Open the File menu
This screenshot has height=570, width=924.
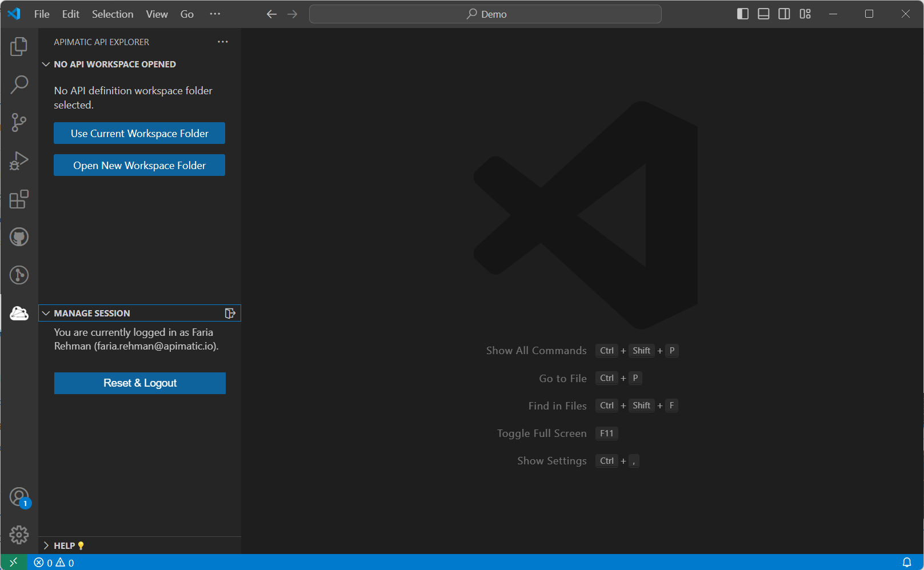click(x=42, y=14)
